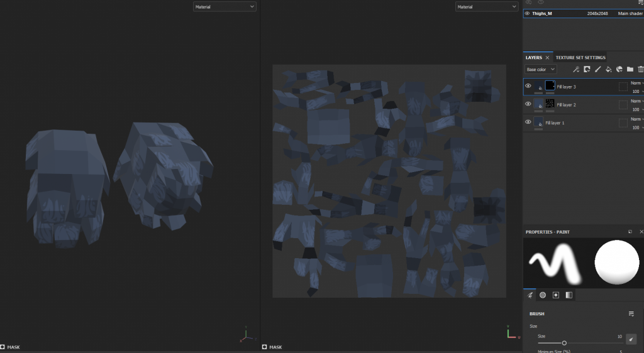644x353 pixels.
Task: Toggle visibility of Thighs_M texture set
Action: [528, 14]
